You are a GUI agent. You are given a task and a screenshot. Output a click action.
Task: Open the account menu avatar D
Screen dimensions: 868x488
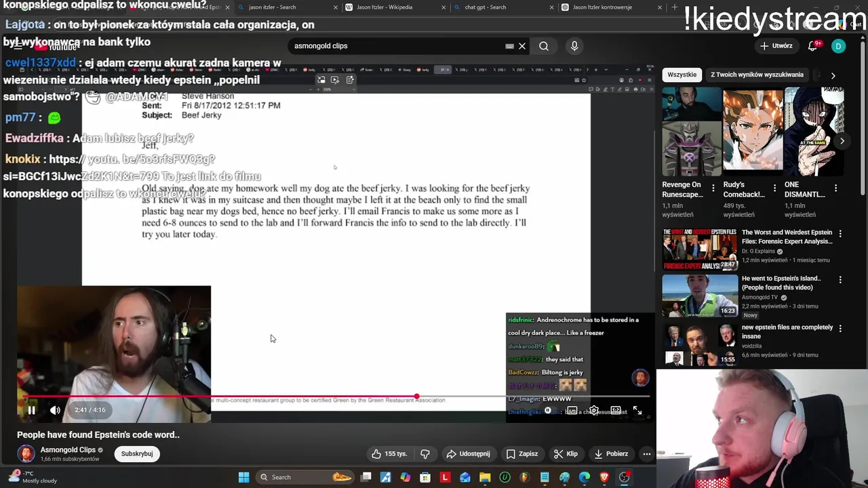click(x=839, y=46)
